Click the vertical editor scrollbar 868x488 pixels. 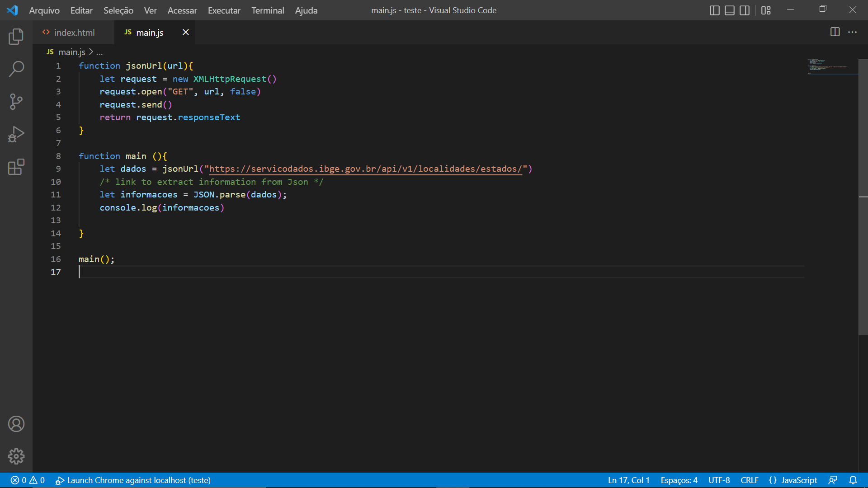point(863,197)
